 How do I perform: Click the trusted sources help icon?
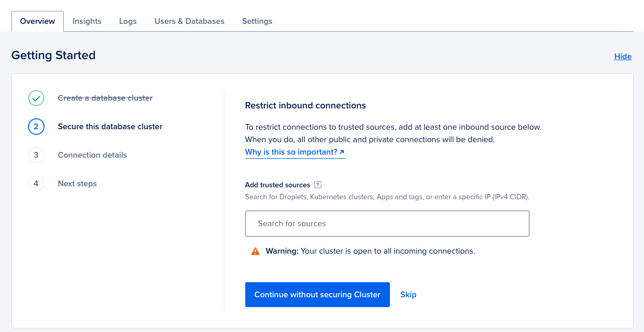click(318, 185)
